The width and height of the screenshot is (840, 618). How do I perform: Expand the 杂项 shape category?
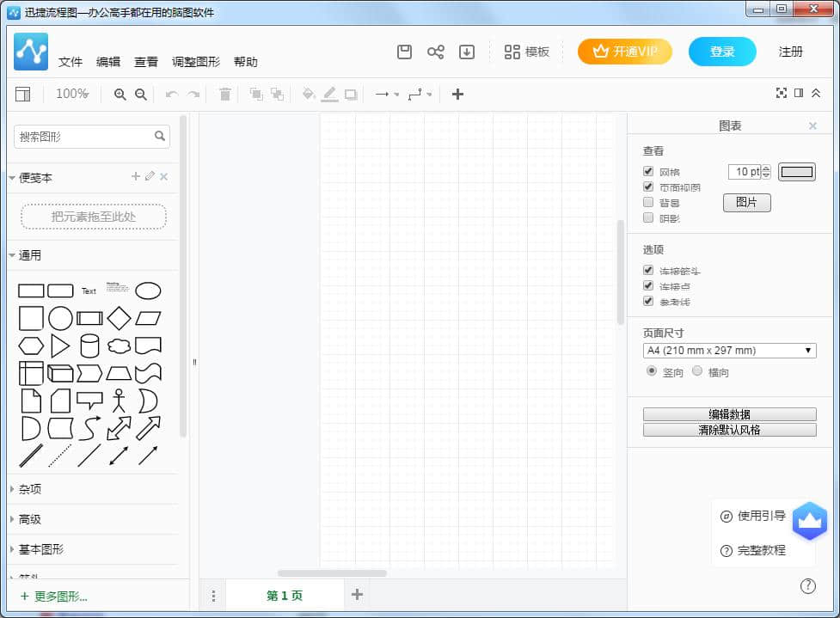click(x=30, y=489)
